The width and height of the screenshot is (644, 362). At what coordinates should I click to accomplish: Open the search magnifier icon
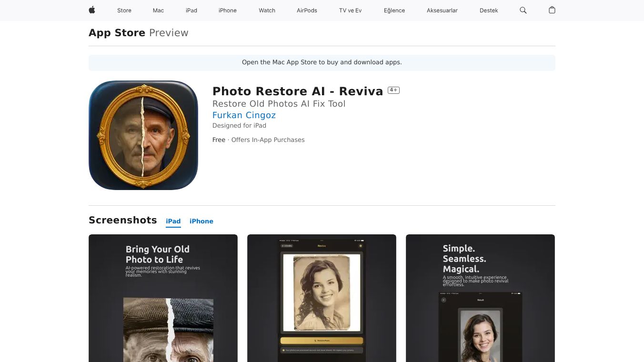[x=523, y=10]
